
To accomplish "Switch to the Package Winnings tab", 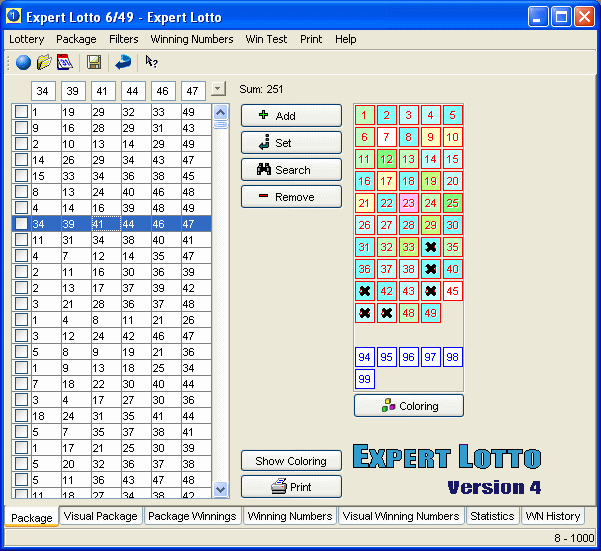I will pos(192,516).
